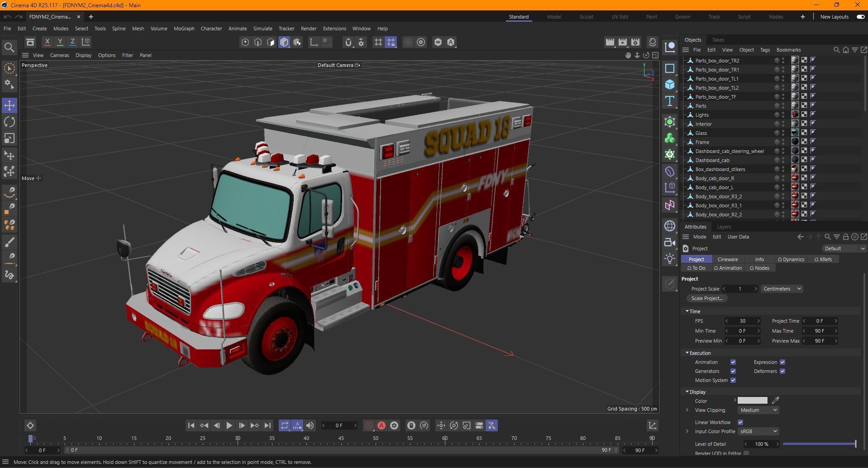868x468 pixels.
Task: Add a Light object from side palette
Action: (670, 258)
